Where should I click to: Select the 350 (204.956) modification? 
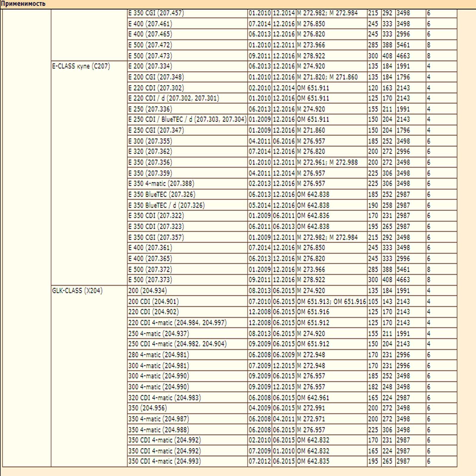tap(148, 408)
